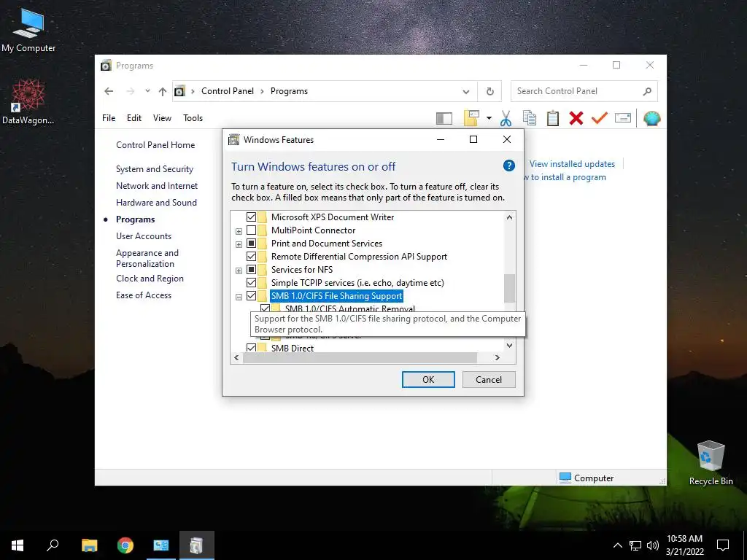Click Cancel in Windows Features dialog
This screenshot has height=560, width=747.
(489, 379)
